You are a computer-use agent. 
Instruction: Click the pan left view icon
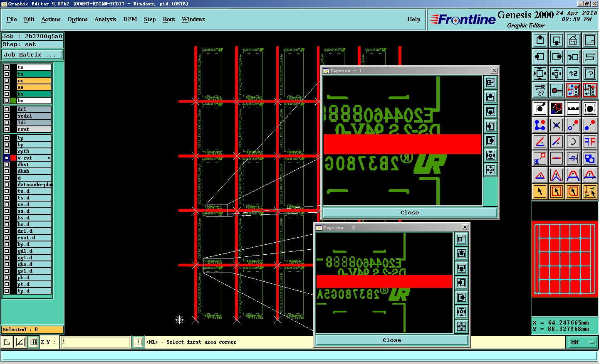pyautogui.click(x=540, y=57)
